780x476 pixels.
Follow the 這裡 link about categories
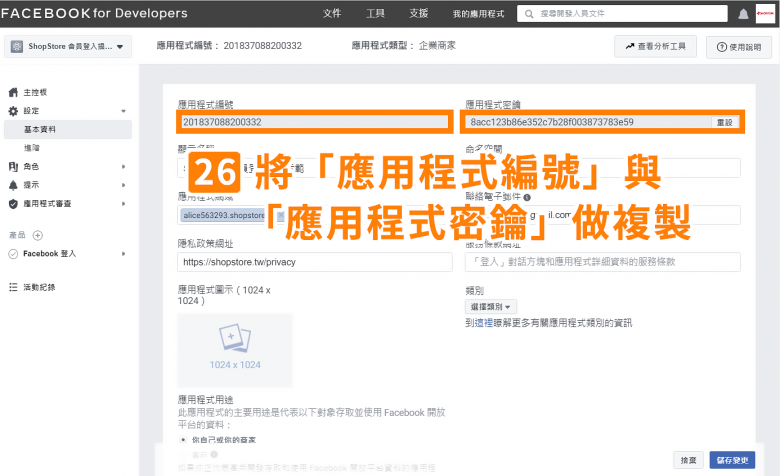tap(484, 323)
